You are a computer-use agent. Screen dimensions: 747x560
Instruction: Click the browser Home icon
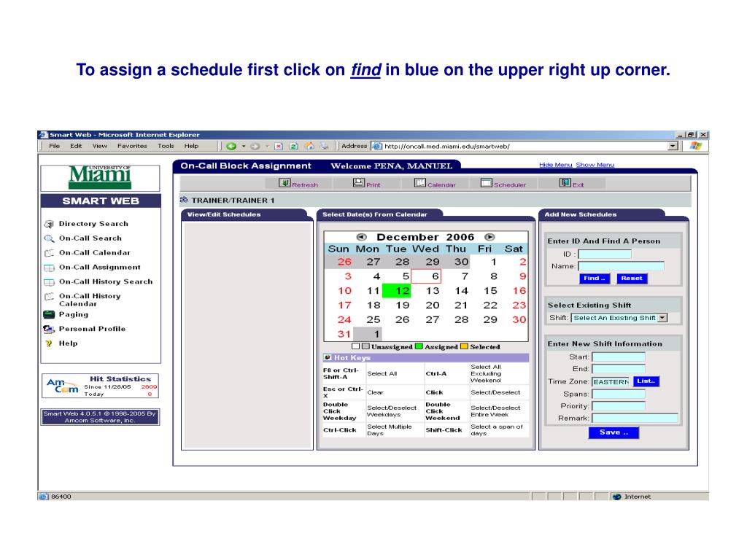[x=309, y=146]
